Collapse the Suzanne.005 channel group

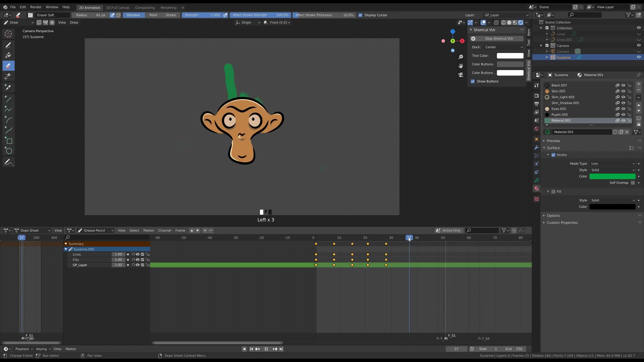click(66, 249)
